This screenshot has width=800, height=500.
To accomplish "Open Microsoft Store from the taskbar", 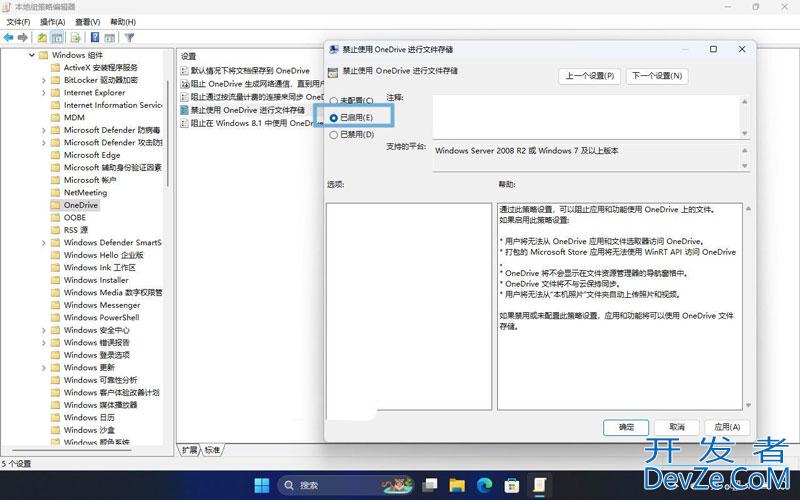I will point(512,485).
